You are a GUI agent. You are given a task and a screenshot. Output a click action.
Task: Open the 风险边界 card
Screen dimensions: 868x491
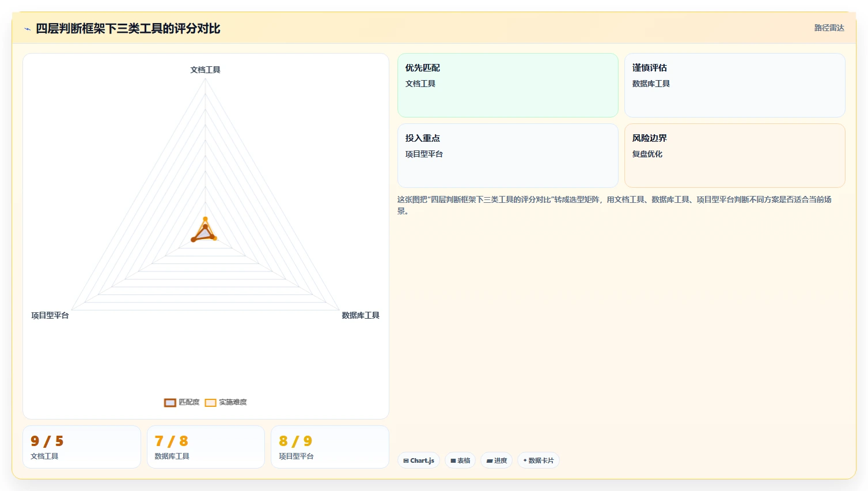pos(735,156)
